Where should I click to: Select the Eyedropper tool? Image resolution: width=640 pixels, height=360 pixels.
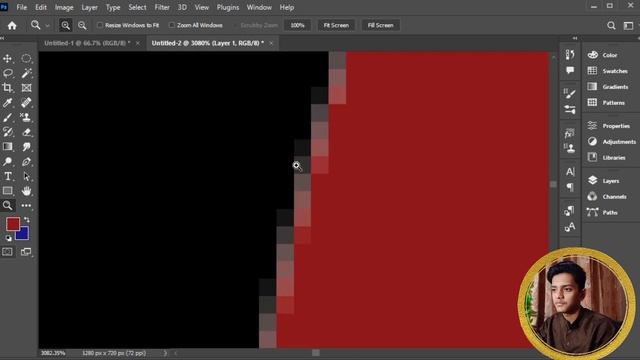(x=7, y=102)
